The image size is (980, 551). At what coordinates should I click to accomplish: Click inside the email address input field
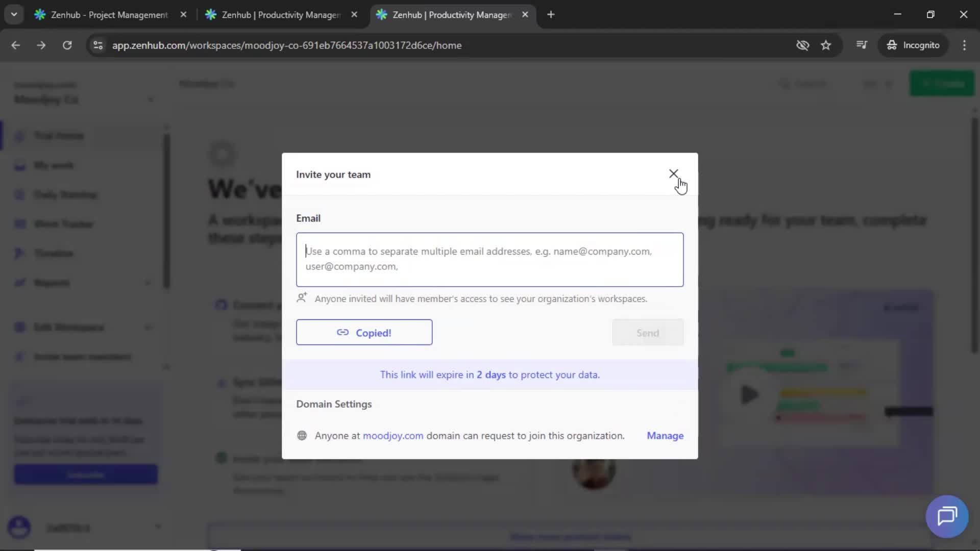click(489, 259)
